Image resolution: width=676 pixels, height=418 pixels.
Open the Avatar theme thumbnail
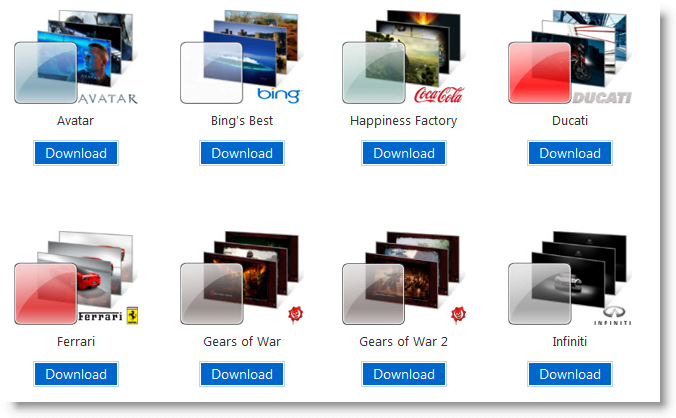click(76, 57)
